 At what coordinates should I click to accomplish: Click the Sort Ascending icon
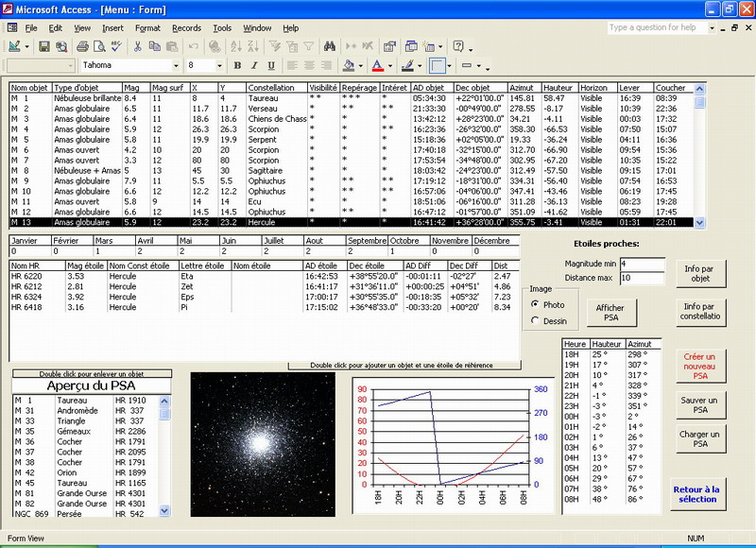[x=234, y=46]
